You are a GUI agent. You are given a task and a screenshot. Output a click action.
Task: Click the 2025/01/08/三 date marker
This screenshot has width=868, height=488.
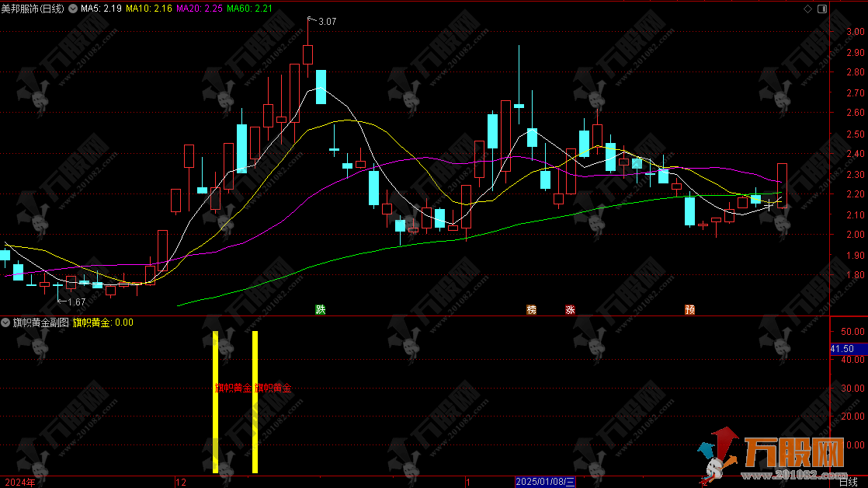[545, 482]
